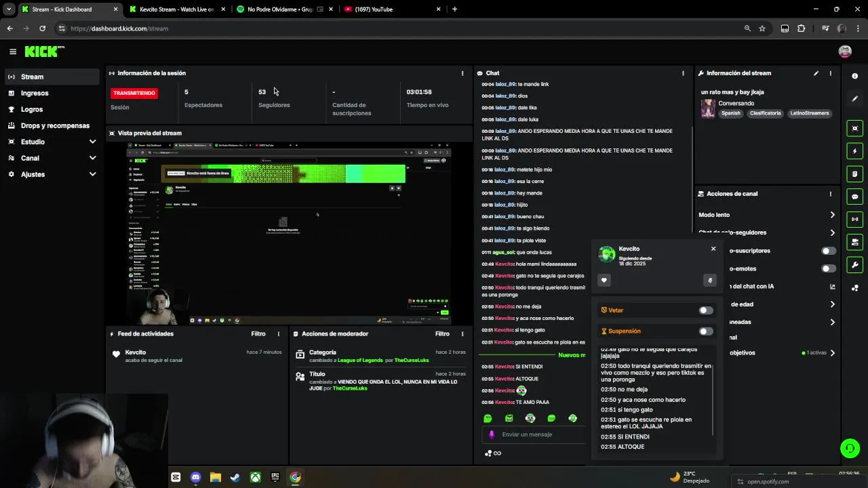
Task: Click the heart icon on Kevcito's card
Action: click(x=604, y=280)
